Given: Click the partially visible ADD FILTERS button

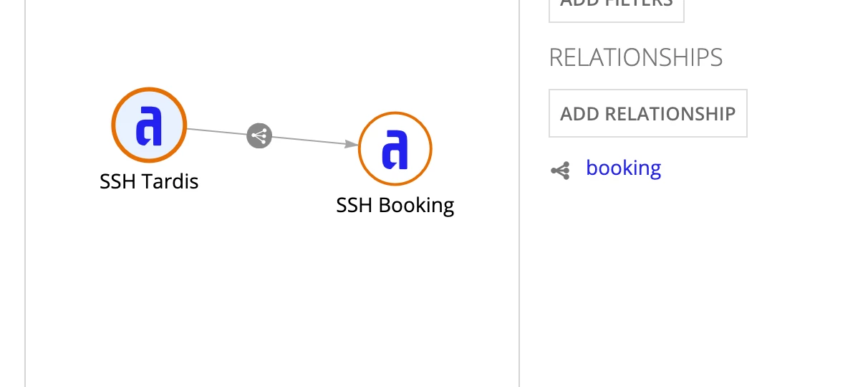Looking at the screenshot, I should 616,9.
